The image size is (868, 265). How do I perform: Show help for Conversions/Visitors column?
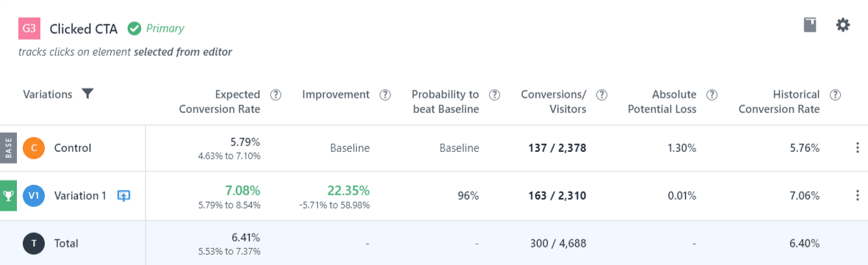pos(601,95)
